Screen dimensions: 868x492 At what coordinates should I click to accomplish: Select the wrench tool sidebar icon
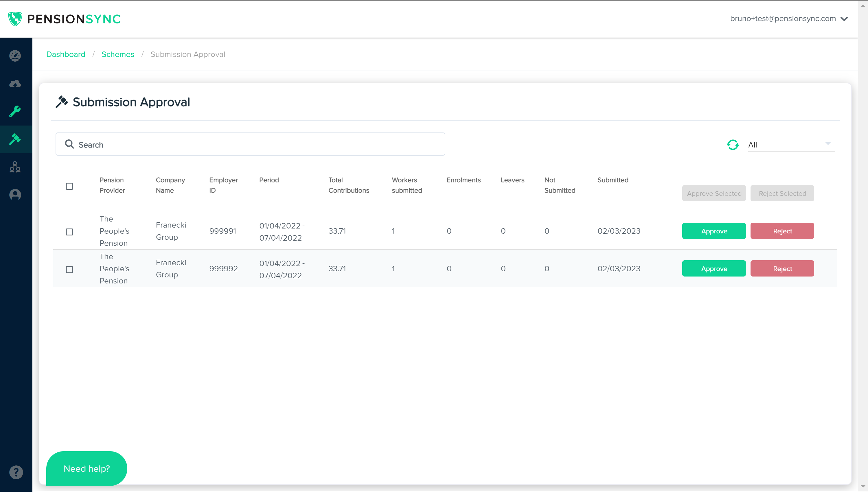pos(15,111)
